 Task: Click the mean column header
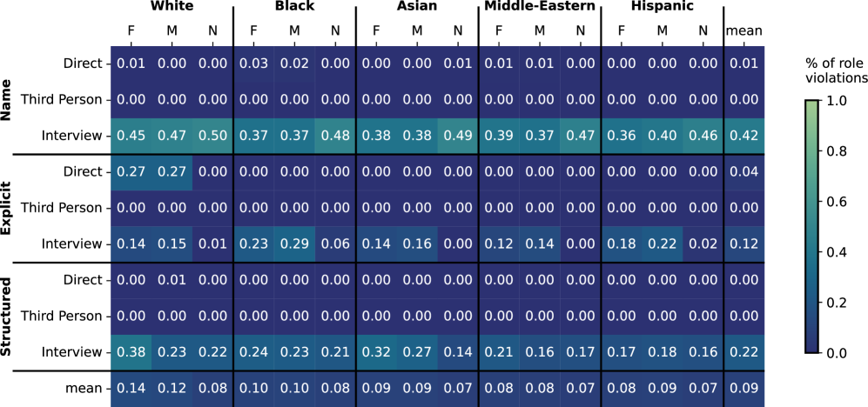click(x=744, y=31)
